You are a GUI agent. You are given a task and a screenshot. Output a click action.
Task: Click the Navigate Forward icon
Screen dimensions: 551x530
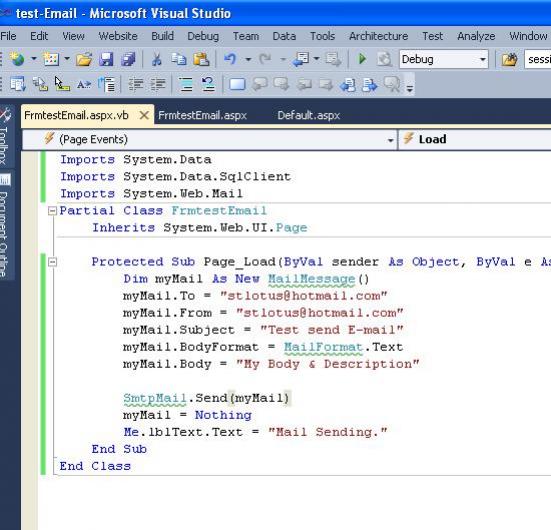(x=333, y=59)
